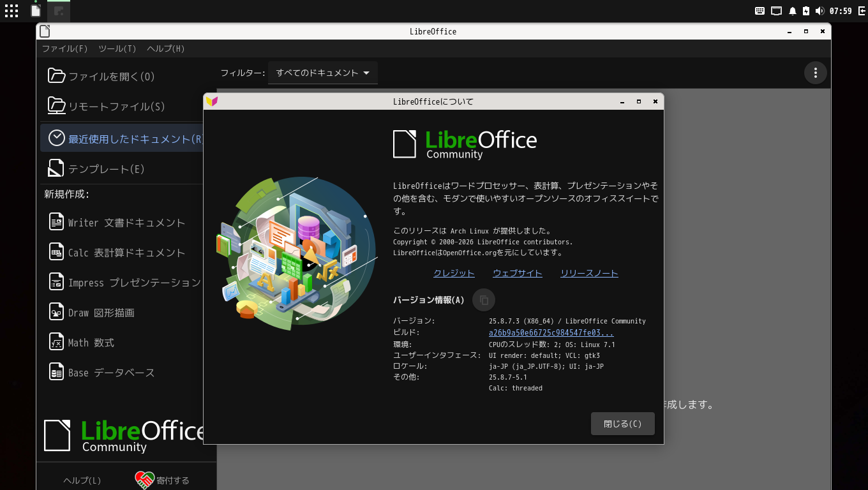Click the donate heart icon
This screenshot has height=490, width=868.
coord(145,480)
